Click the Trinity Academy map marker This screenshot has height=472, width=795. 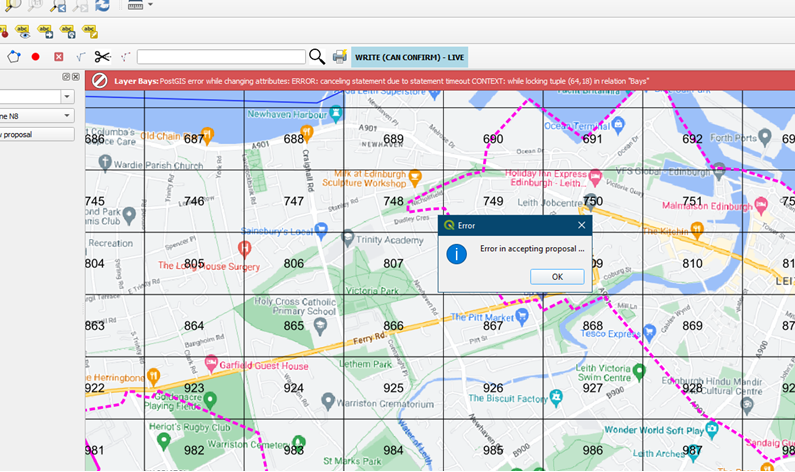coord(347,237)
